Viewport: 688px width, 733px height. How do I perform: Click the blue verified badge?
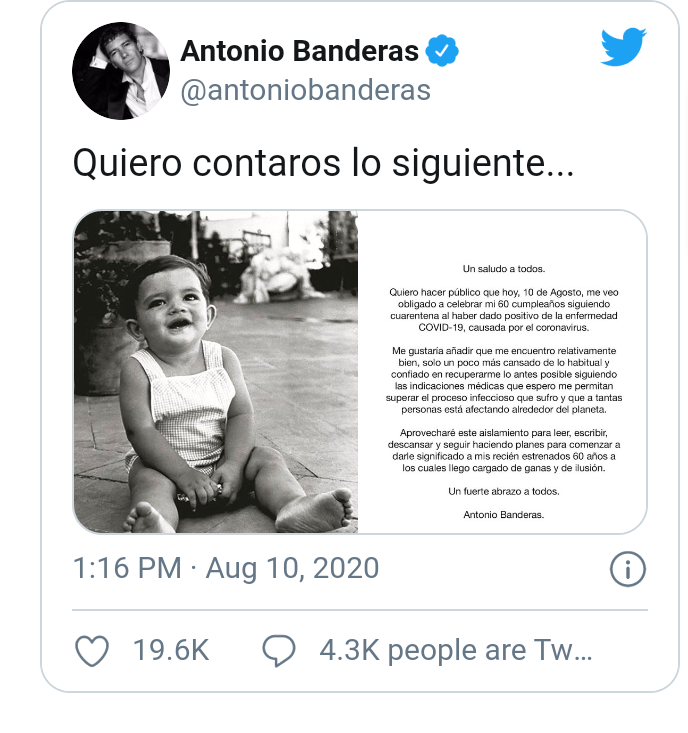click(442, 50)
